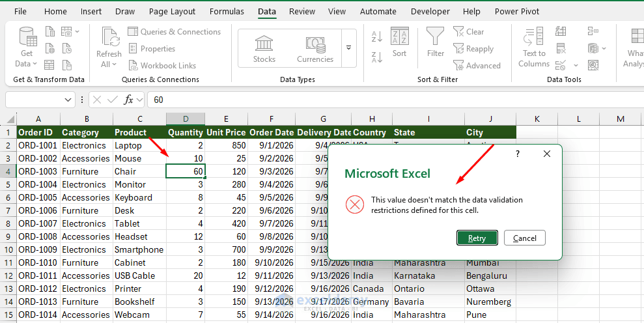Click the Data Validation icon
This screenshot has height=323, width=644.
pos(561,65)
